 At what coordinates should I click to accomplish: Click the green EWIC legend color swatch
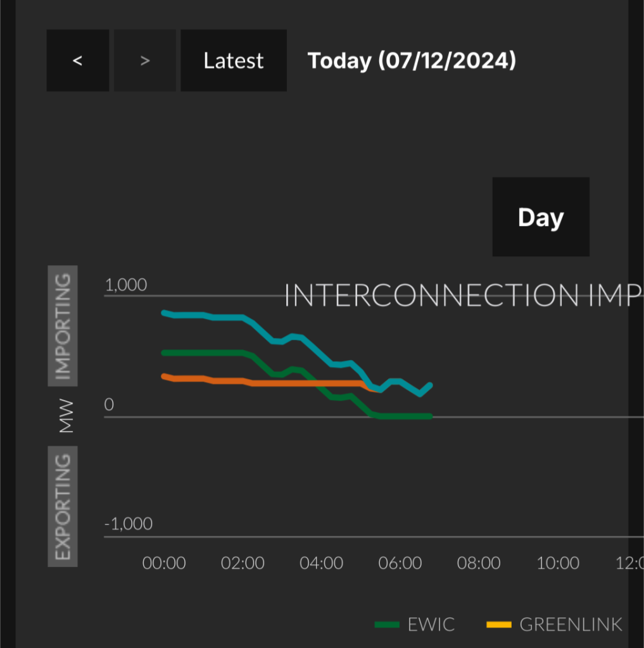tap(387, 625)
